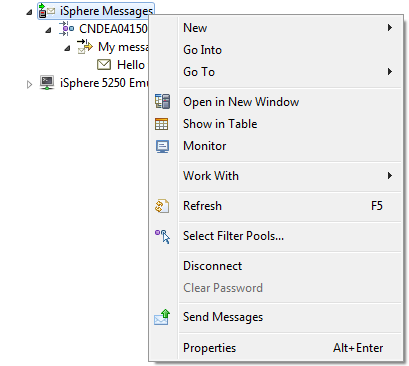Collapse the My messages filter node
Screen dimensions: 409x366
[67, 48]
